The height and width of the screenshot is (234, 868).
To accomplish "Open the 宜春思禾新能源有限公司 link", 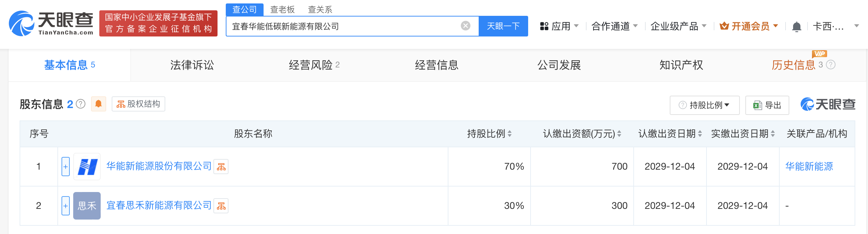I will pyautogui.click(x=159, y=205).
